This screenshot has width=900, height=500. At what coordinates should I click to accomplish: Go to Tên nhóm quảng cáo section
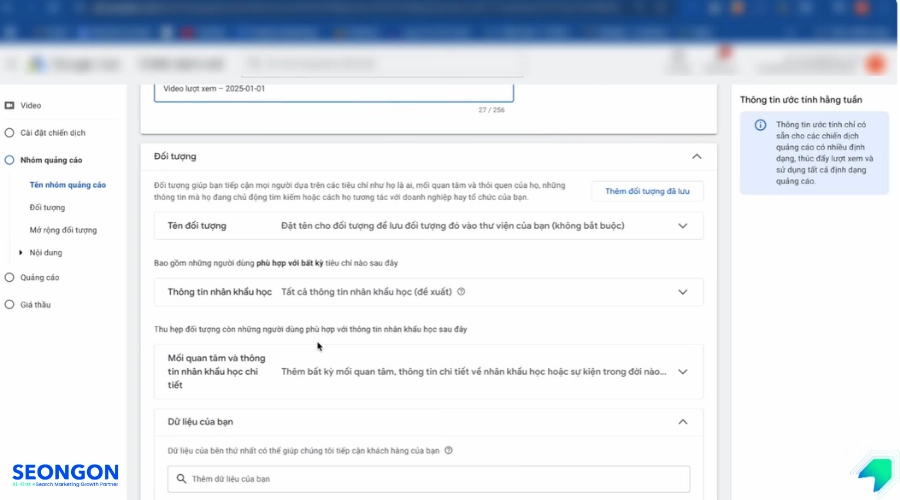tap(68, 185)
